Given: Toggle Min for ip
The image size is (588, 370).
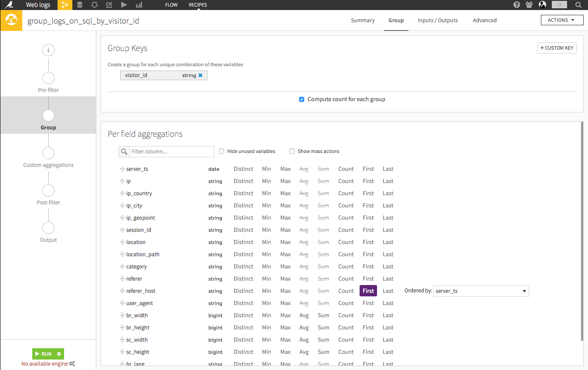Looking at the screenshot, I should 266,181.
